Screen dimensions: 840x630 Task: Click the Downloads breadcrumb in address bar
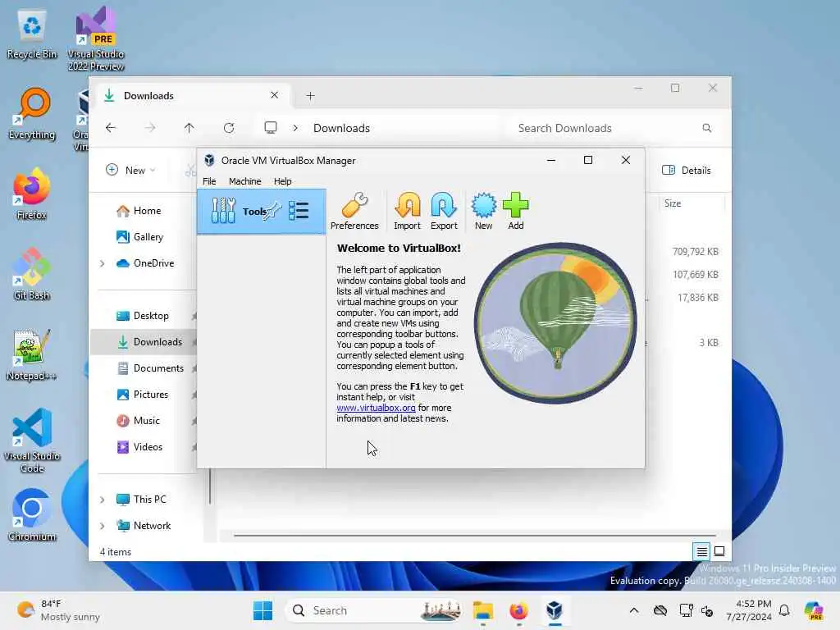click(x=342, y=128)
